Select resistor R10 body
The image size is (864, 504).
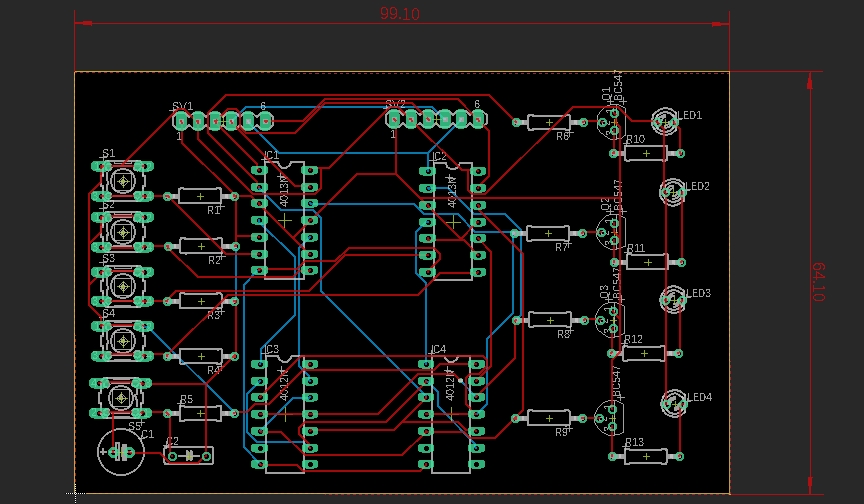pyautogui.click(x=646, y=153)
